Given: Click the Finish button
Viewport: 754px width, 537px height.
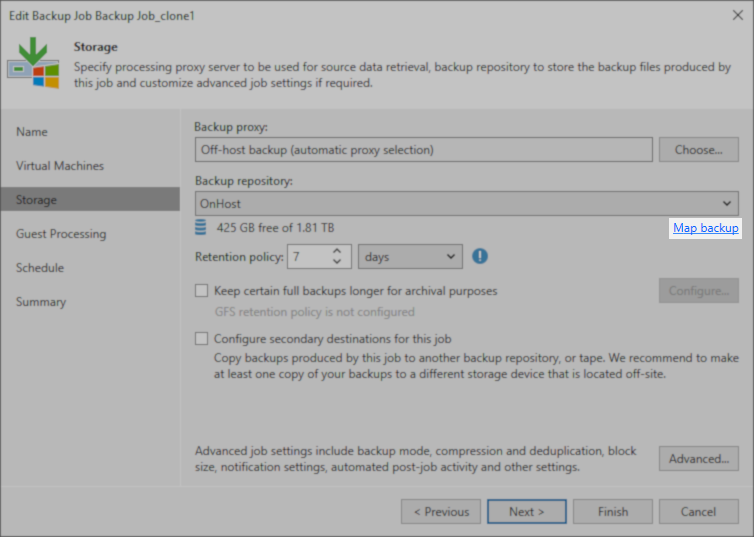Looking at the screenshot, I should (x=613, y=512).
